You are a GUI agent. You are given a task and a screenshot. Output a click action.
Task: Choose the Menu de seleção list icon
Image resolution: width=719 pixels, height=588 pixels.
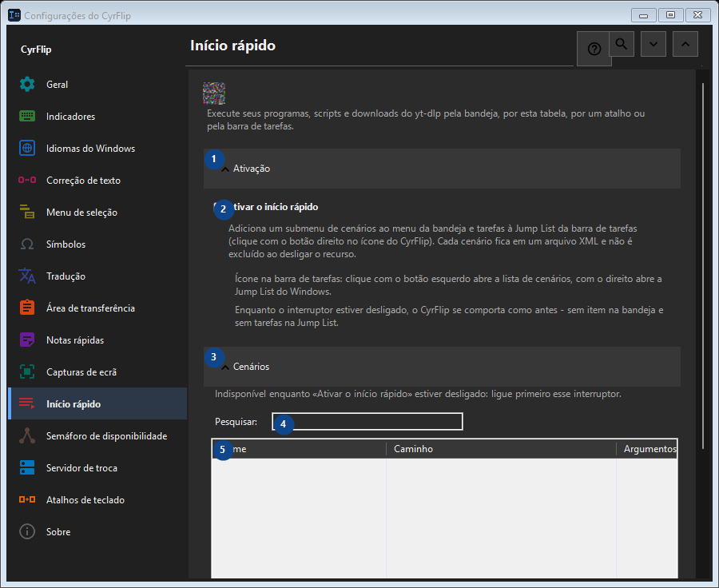[x=27, y=212]
